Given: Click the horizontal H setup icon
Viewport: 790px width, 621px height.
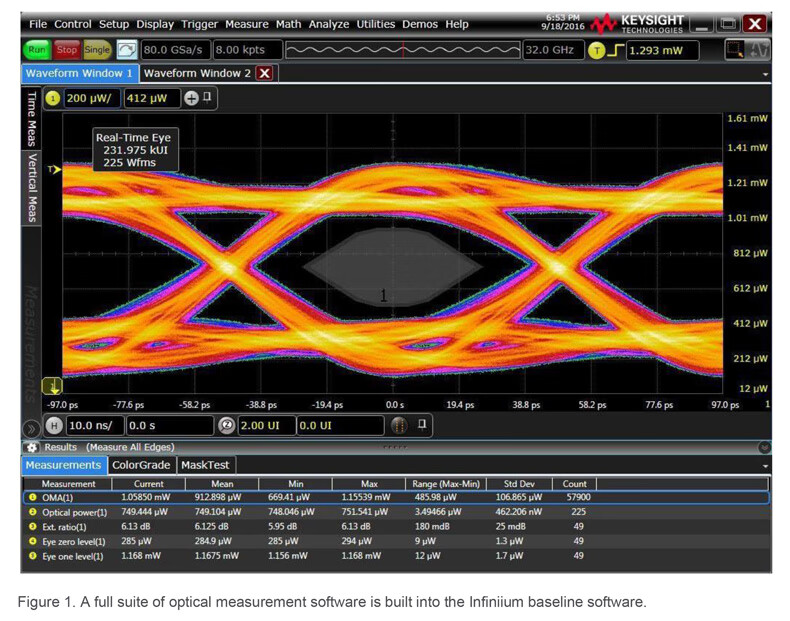Looking at the screenshot, I should point(55,425).
